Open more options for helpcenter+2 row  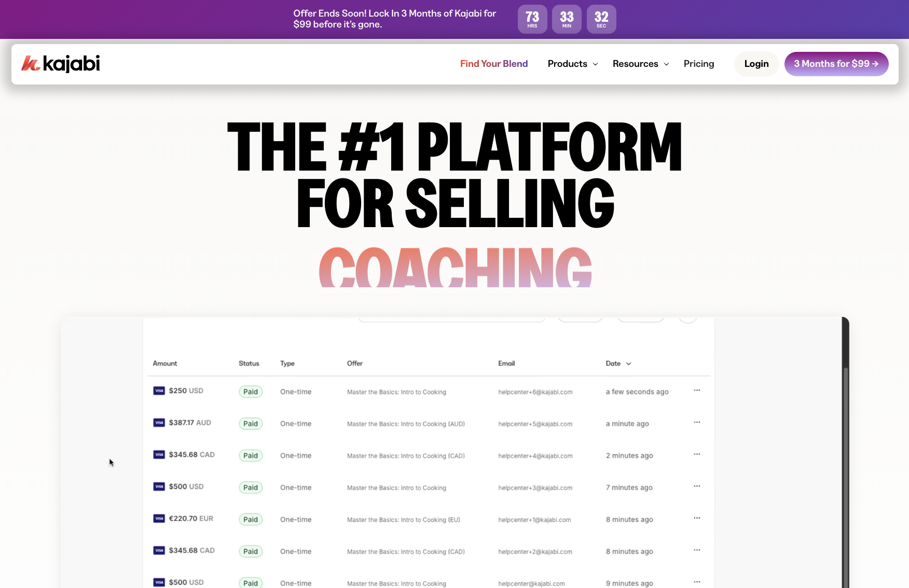697,551
